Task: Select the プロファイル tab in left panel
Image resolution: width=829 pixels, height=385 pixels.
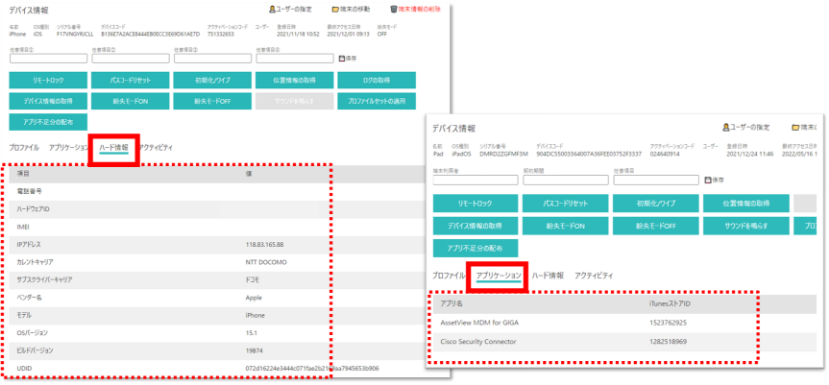Action: [x=24, y=148]
